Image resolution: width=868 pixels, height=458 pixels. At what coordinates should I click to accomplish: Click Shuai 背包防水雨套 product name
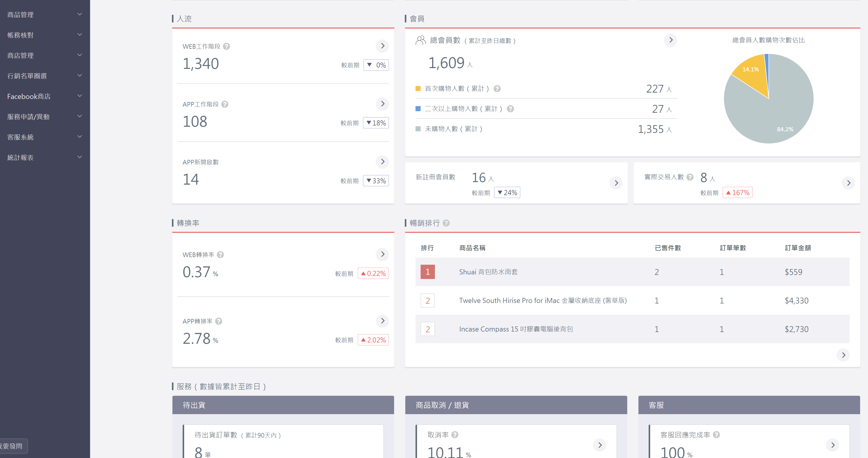[x=488, y=272]
